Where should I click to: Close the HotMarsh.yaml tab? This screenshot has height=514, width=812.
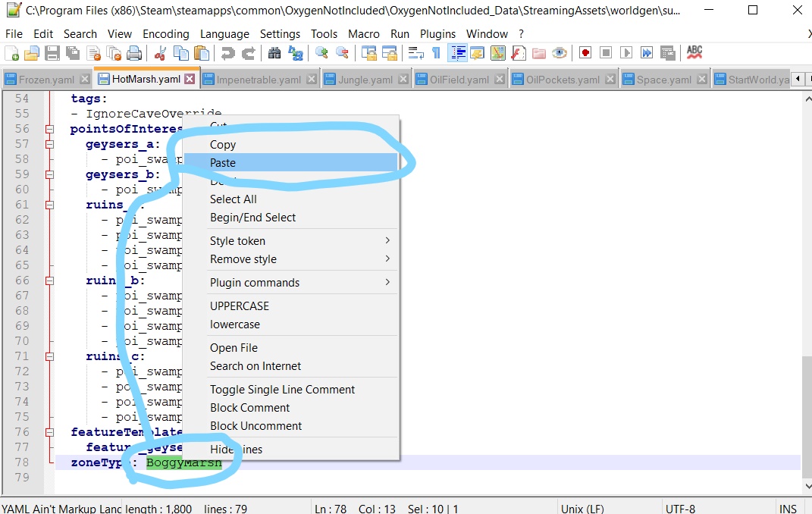[190, 79]
